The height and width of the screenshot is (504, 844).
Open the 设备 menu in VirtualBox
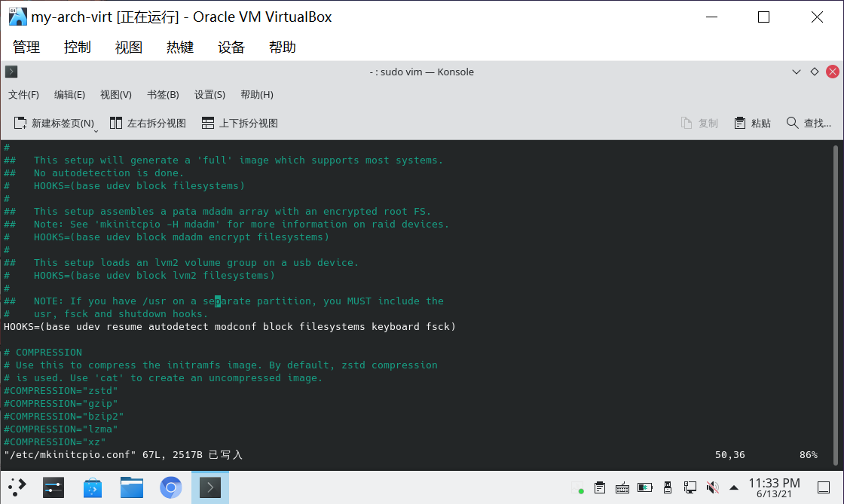click(231, 47)
